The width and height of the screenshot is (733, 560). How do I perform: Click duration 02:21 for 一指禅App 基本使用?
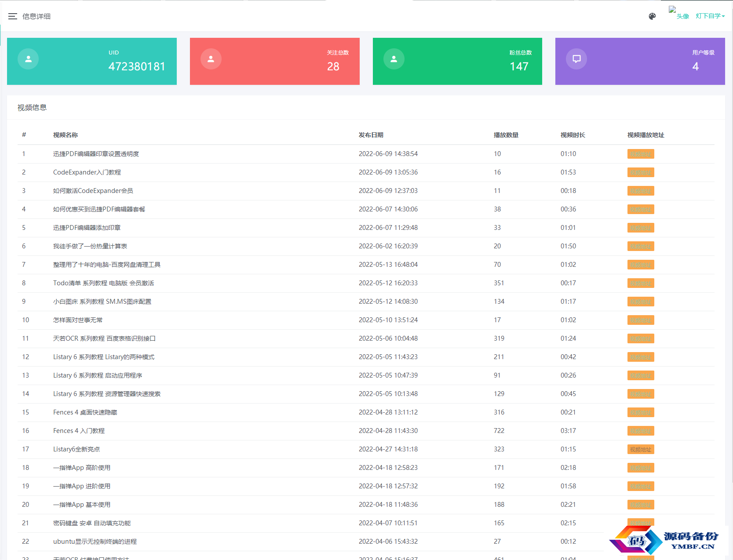[x=568, y=505]
